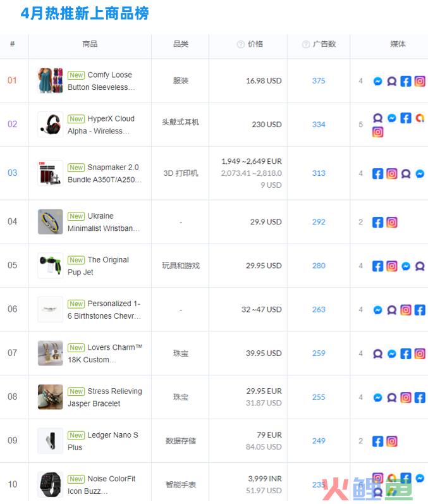Viewport: 428px width, 504px height.
Task: Click the Ledger Nano S Plus thumbnail
Action: [51, 441]
